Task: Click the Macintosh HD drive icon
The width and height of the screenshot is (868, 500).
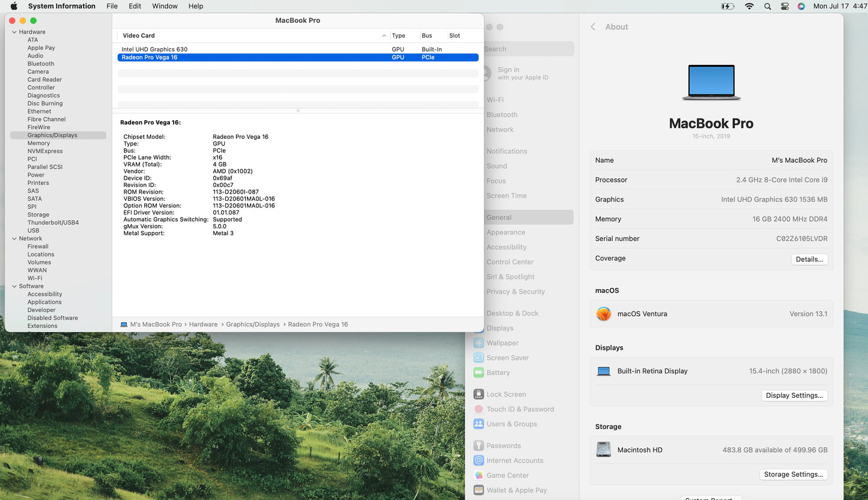Action: tap(604, 450)
